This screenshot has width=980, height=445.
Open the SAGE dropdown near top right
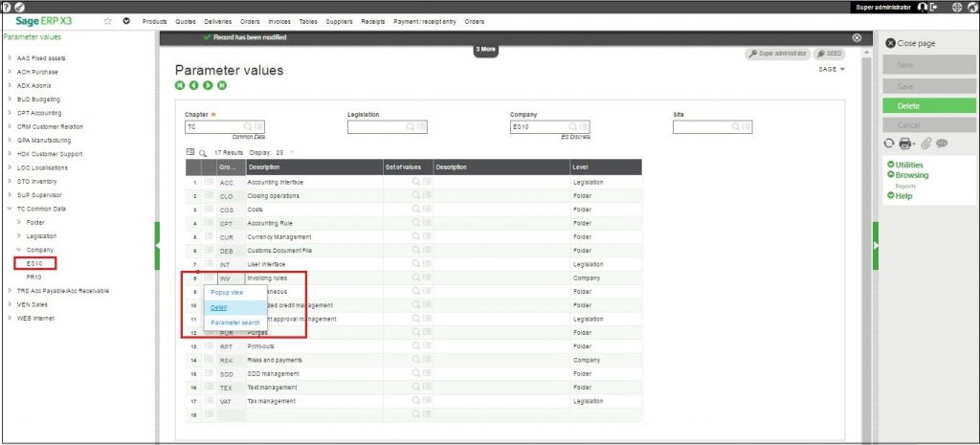[832, 69]
